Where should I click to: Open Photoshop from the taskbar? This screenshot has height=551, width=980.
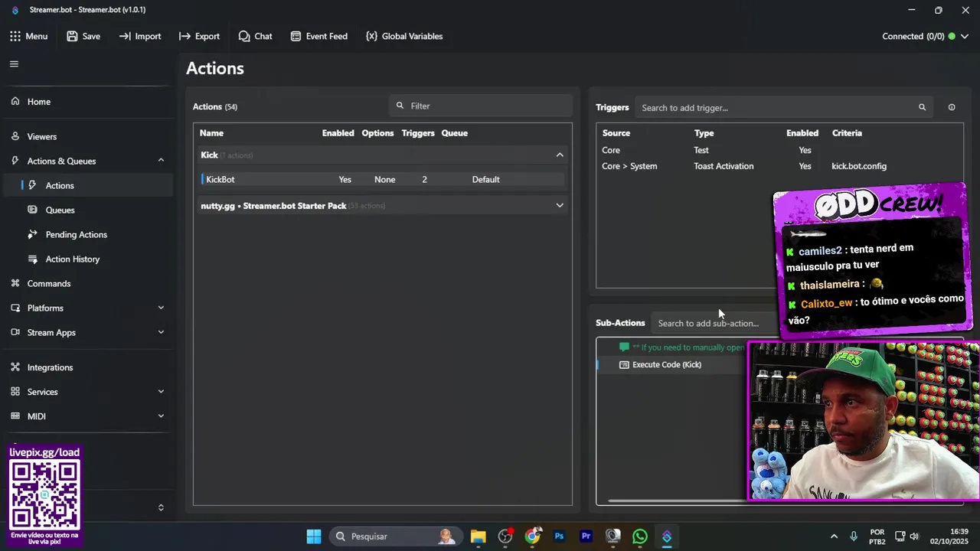(x=559, y=536)
